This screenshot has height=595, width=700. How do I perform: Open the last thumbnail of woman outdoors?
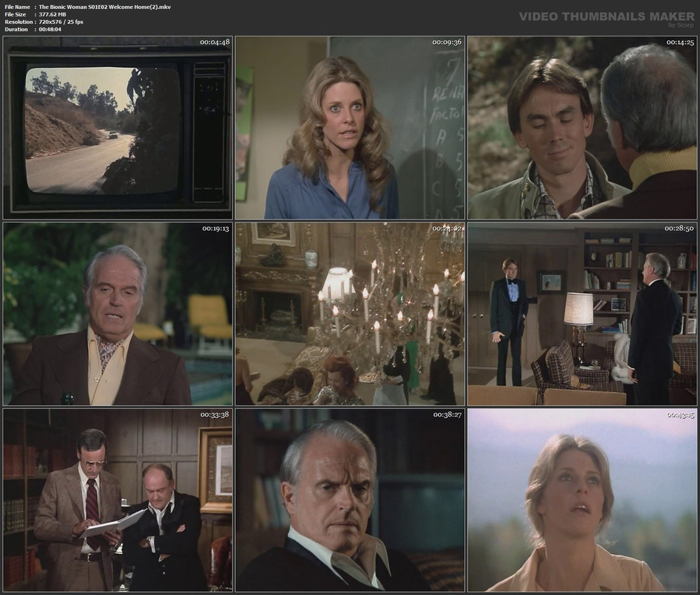[x=582, y=500]
